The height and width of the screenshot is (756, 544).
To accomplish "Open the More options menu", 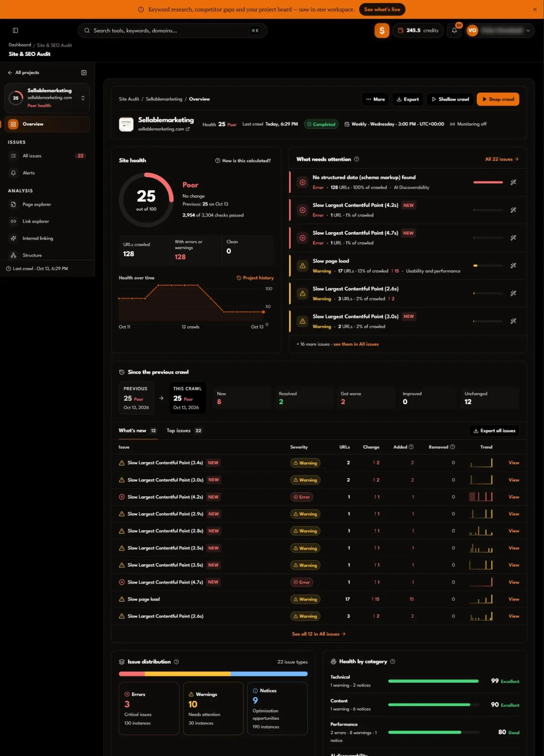I will 375,99.
